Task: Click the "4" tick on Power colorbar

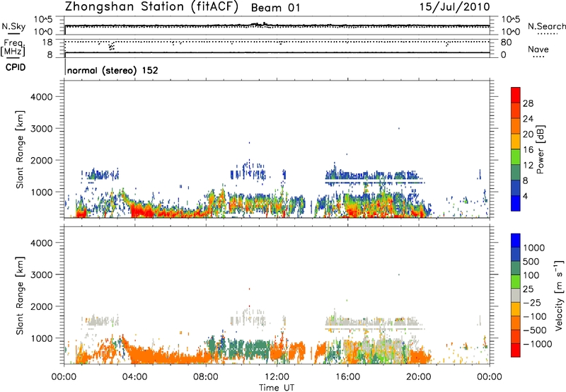Action: [x=526, y=196]
